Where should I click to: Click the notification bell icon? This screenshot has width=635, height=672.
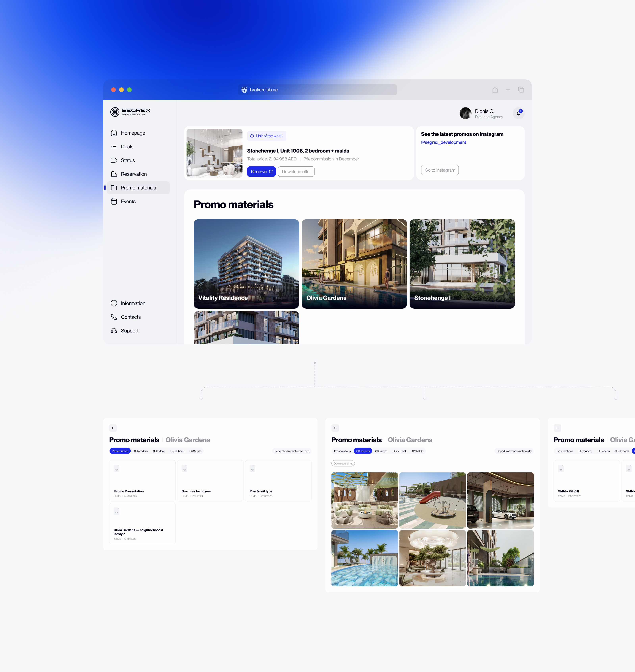(x=519, y=113)
